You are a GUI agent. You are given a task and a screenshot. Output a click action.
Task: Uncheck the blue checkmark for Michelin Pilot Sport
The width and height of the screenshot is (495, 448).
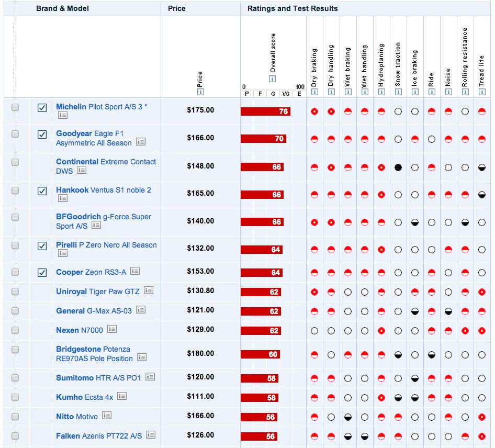(42, 108)
